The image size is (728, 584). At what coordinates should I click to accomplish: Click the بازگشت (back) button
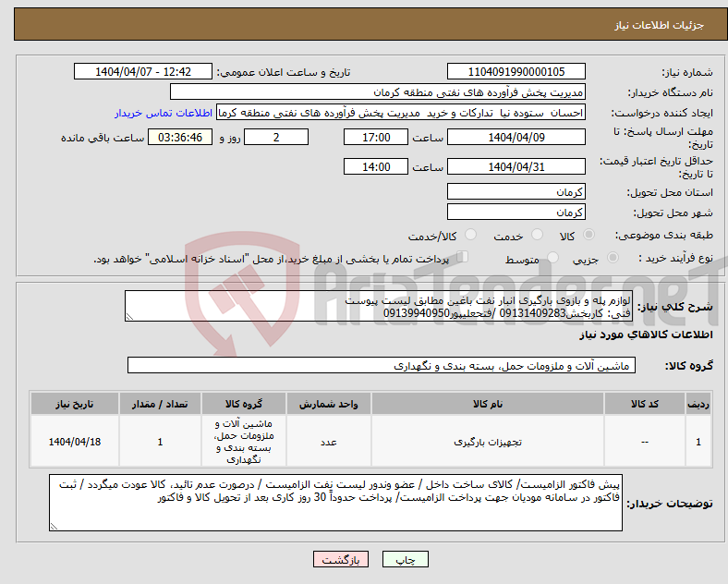pyautogui.click(x=341, y=560)
